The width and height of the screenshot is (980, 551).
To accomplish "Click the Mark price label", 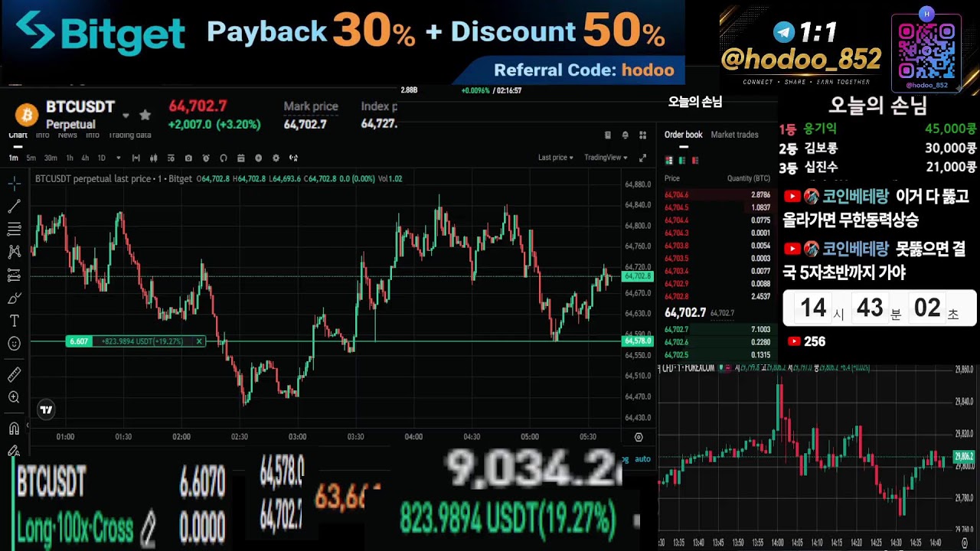I will click(x=310, y=106).
